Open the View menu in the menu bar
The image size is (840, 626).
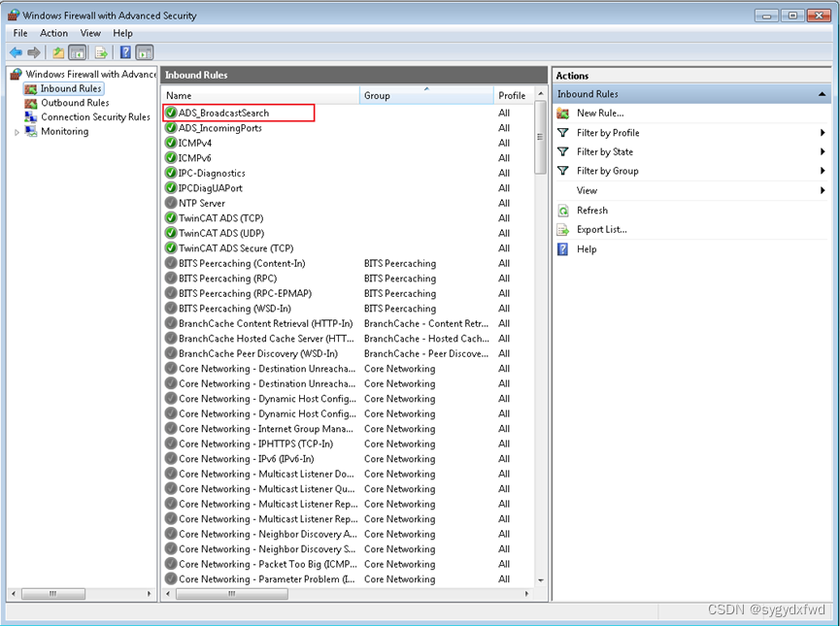pos(90,33)
